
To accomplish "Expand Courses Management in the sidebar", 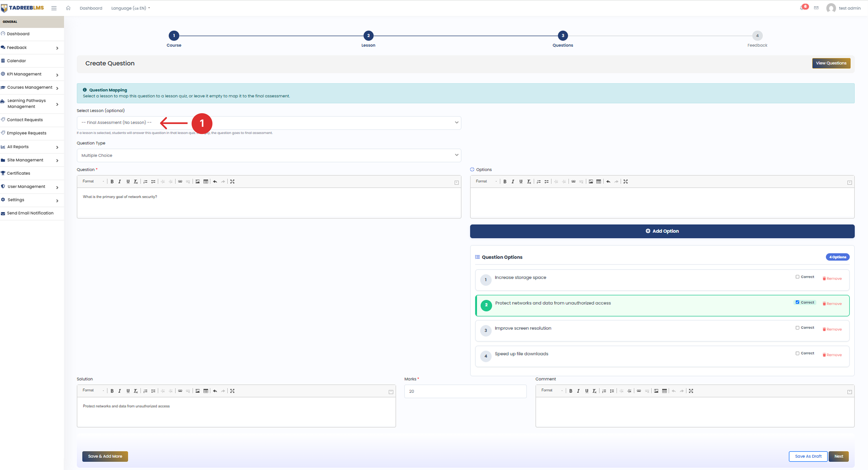I will coord(32,87).
